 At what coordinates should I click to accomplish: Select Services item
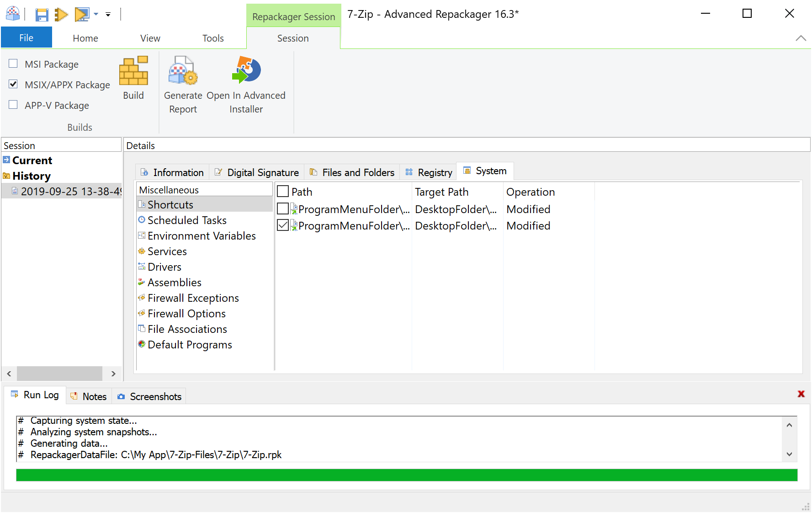point(167,251)
